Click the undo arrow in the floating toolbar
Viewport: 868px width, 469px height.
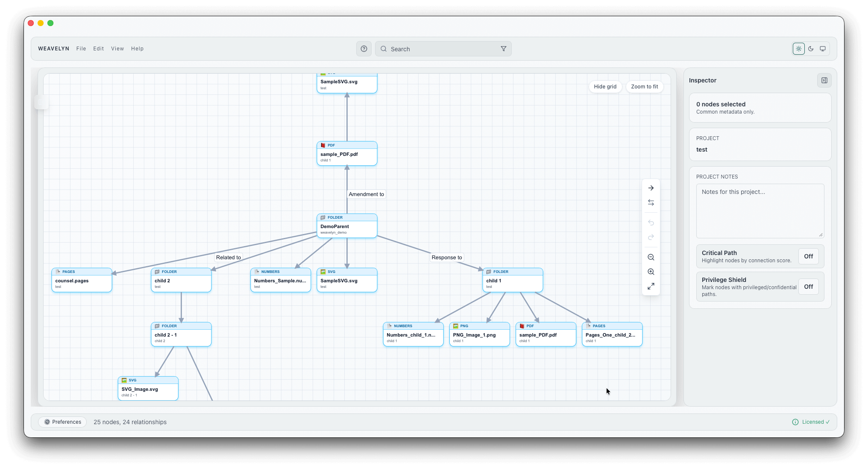(x=651, y=223)
